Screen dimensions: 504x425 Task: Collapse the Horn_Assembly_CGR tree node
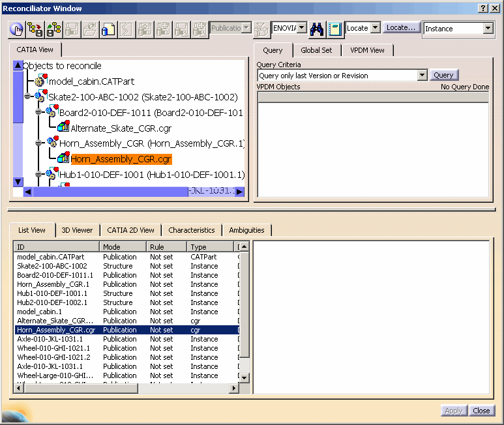click(x=39, y=143)
